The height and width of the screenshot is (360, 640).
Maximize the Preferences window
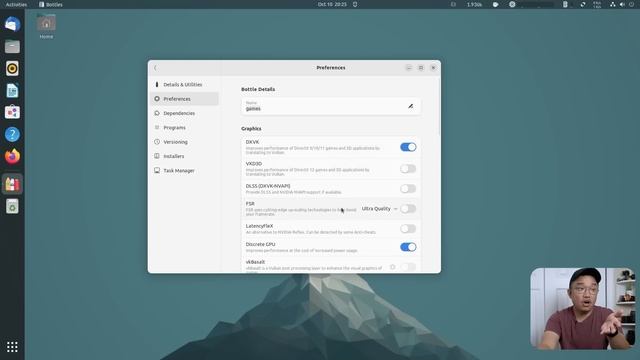pos(421,68)
